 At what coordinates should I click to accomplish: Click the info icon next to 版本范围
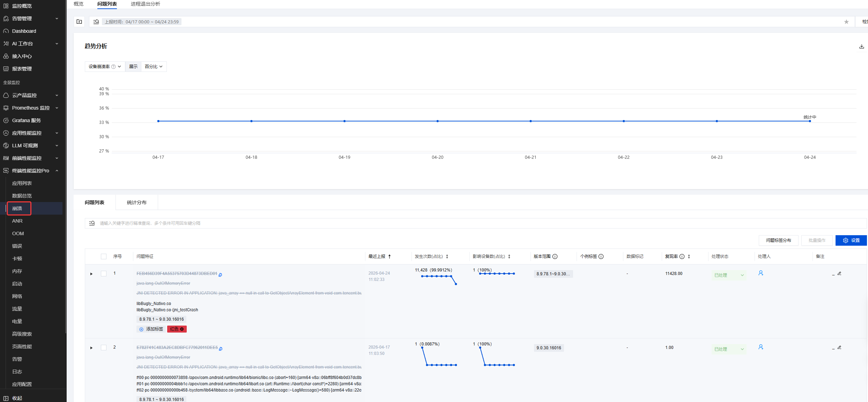pyautogui.click(x=555, y=256)
